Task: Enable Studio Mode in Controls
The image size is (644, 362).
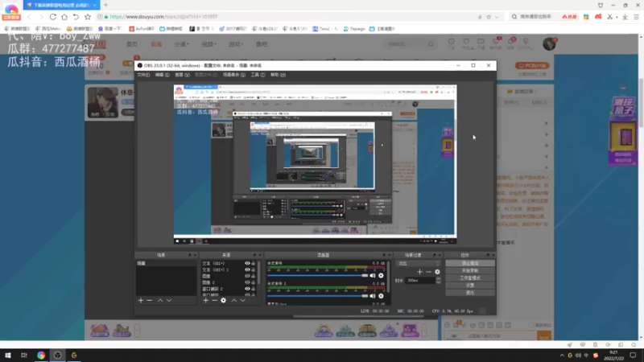Action: 470,278
